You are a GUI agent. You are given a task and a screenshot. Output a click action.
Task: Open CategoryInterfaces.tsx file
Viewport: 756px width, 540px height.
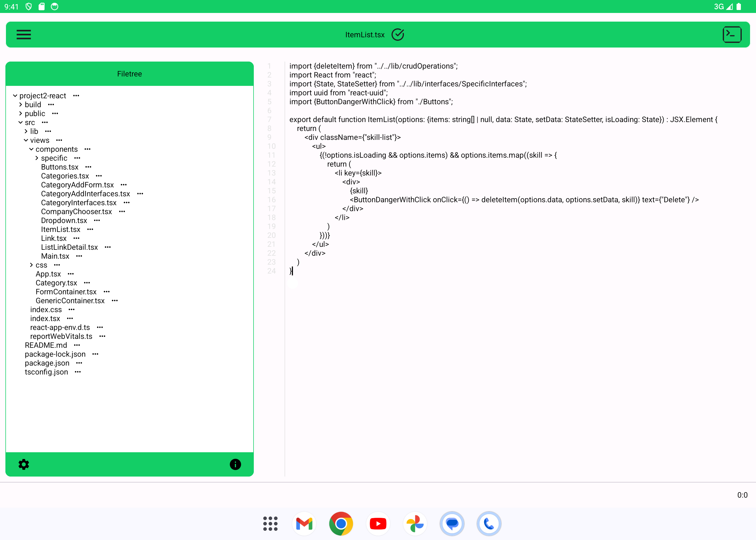[79, 203]
